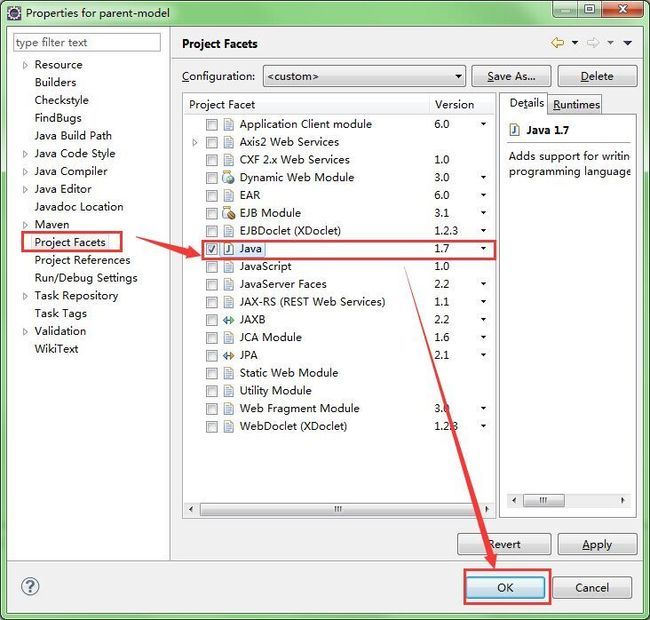650x620 pixels.
Task: Click the Web Fragment Module icon
Action: (228, 409)
